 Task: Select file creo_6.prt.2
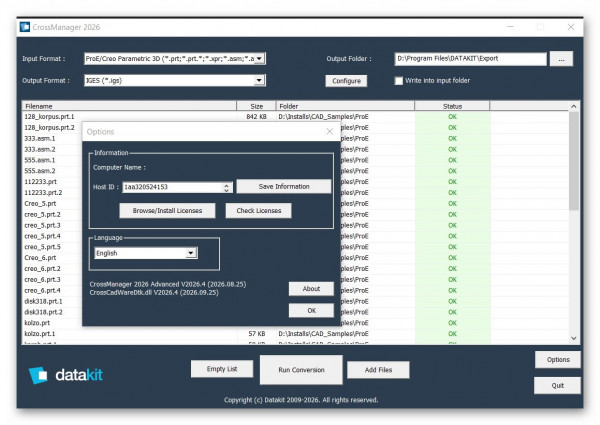[42, 269]
